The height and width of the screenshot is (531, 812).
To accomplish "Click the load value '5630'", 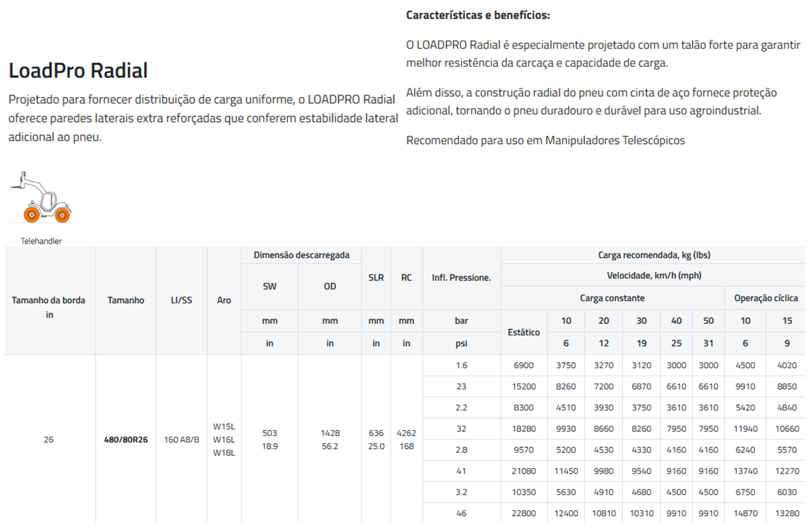I will (x=566, y=492).
